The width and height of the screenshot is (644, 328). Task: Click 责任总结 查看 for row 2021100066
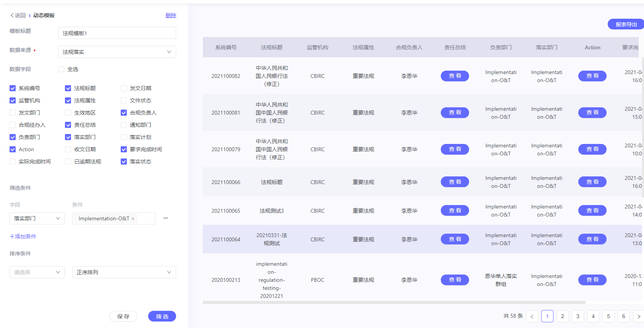pyautogui.click(x=455, y=182)
